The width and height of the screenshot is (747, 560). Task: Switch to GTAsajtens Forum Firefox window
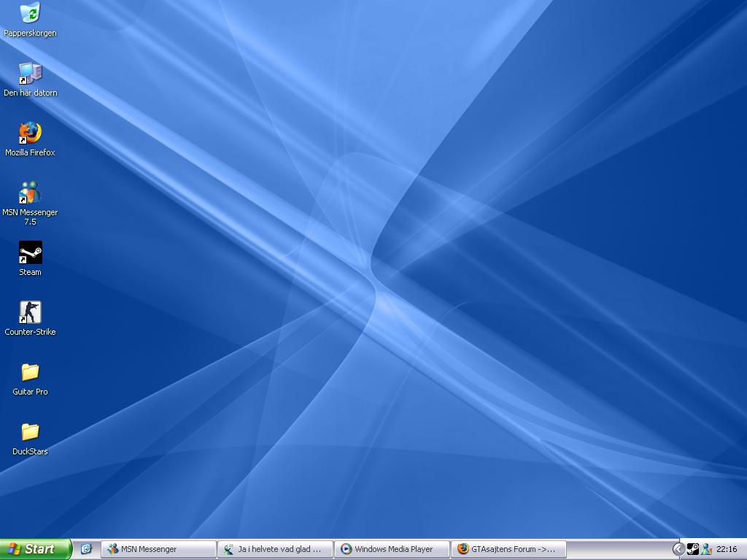coord(508,549)
